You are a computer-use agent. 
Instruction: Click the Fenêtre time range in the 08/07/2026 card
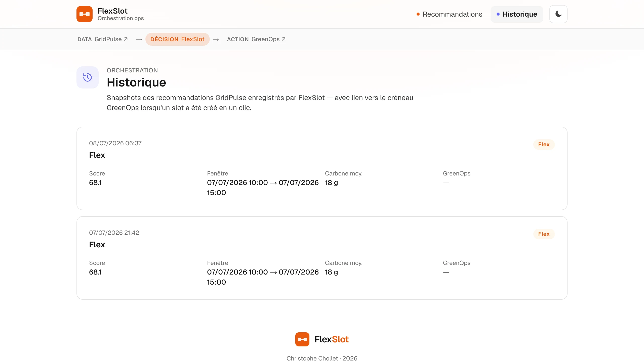tap(263, 188)
